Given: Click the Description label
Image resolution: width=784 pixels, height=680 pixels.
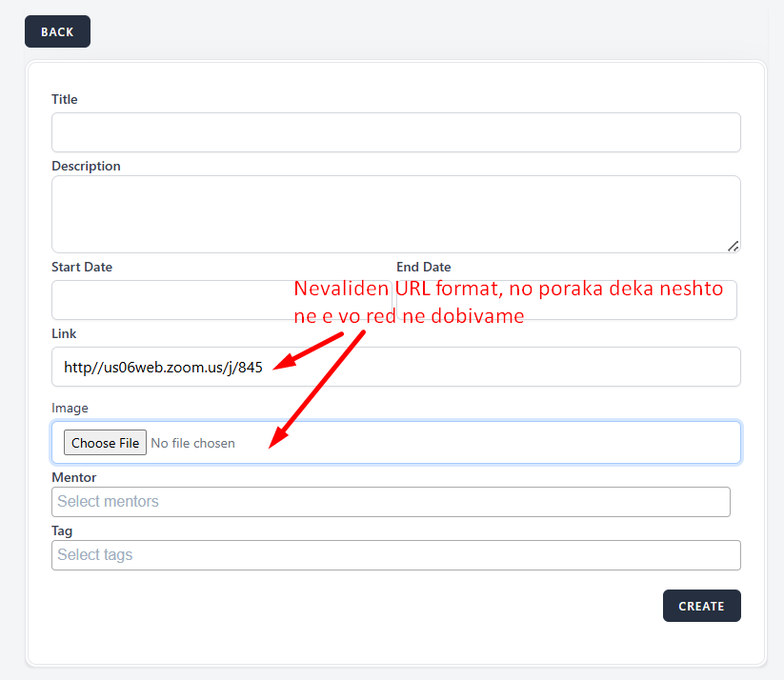Looking at the screenshot, I should click(x=86, y=166).
